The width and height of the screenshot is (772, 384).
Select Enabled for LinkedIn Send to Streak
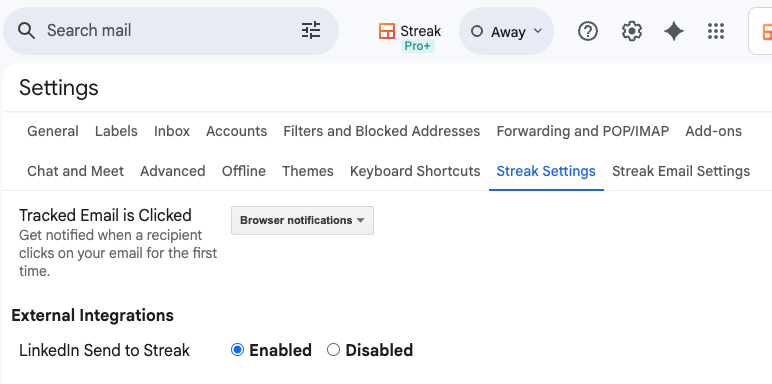237,350
